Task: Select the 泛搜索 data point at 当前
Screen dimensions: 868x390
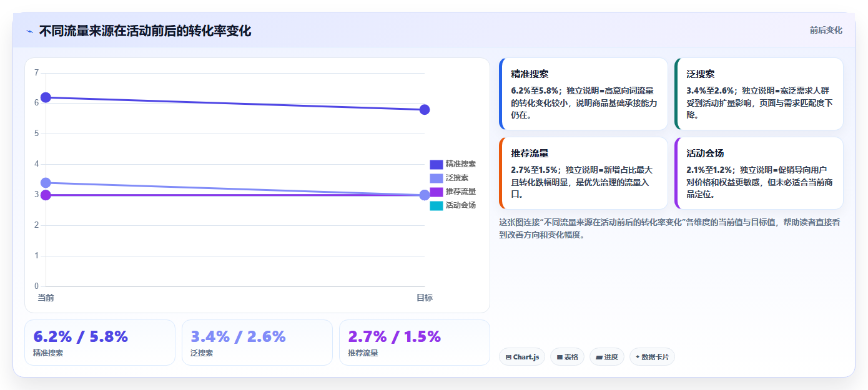Action: 46,183
